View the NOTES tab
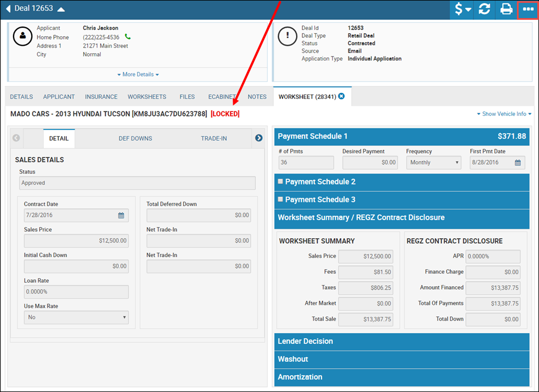 [257, 97]
